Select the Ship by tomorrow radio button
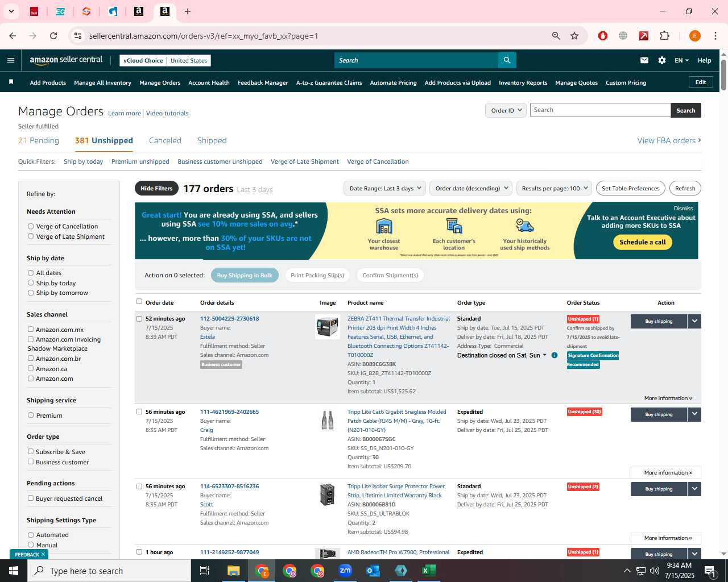 pos(31,293)
